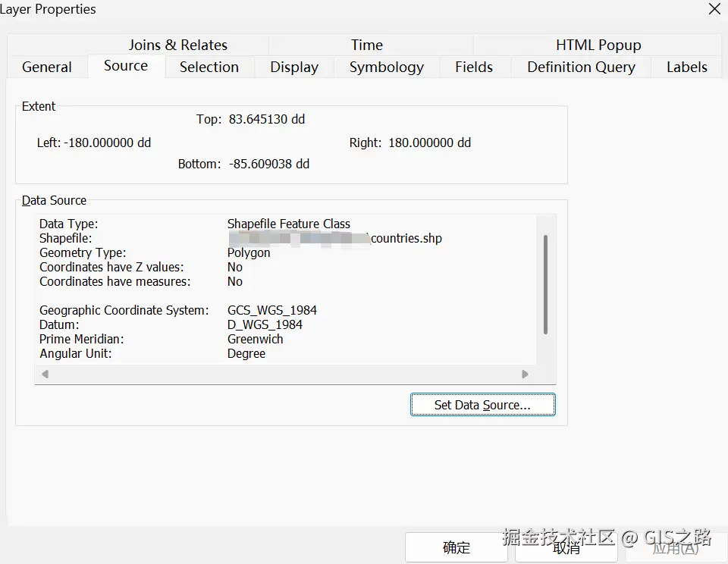Screen dimensions: 728x564
Task: Click the right horizontal scroll arrow
Action: pyautogui.click(x=525, y=374)
